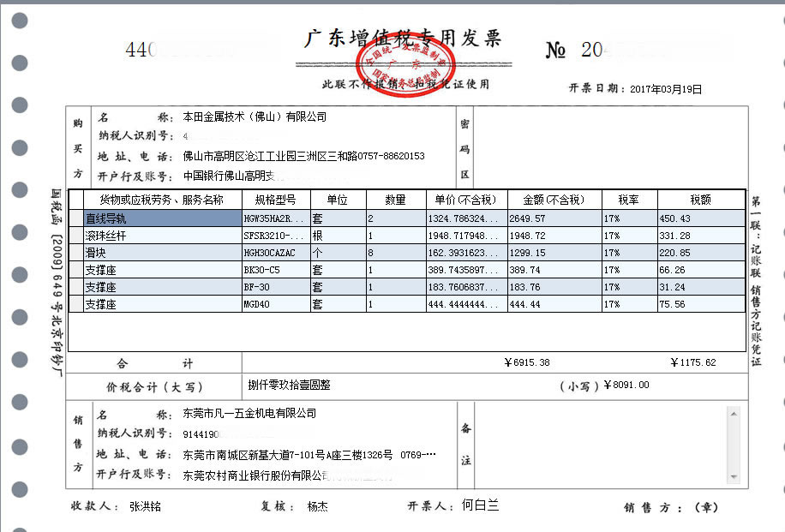
Task: Click the amount cell 1299.15
Action: [x=554, y=252]
